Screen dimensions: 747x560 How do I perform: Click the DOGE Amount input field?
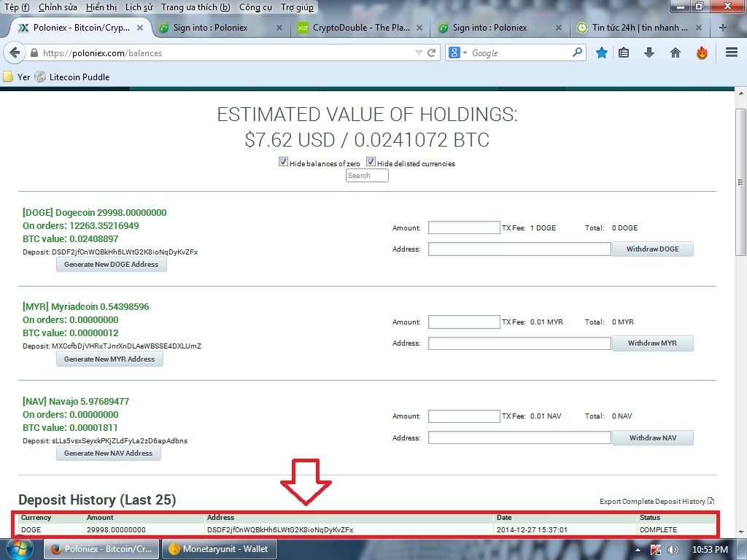(x=464, y=227)
